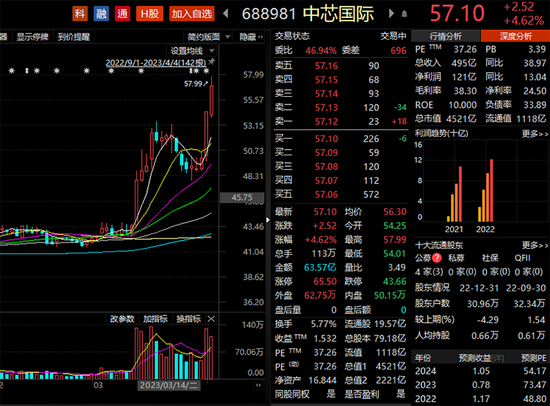This screenshot has height=406, width=550.
Task: Click the 科 badge icon
Action: tap(80, 14)
